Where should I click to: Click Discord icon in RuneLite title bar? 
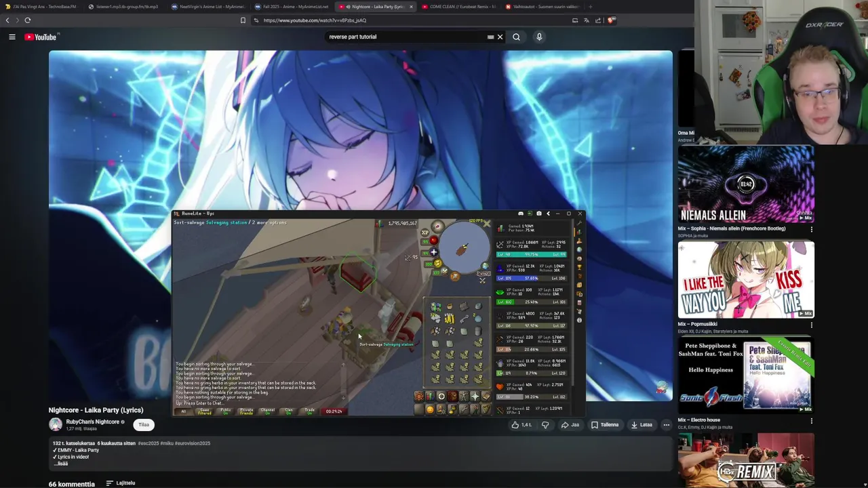tap(521, 213)
